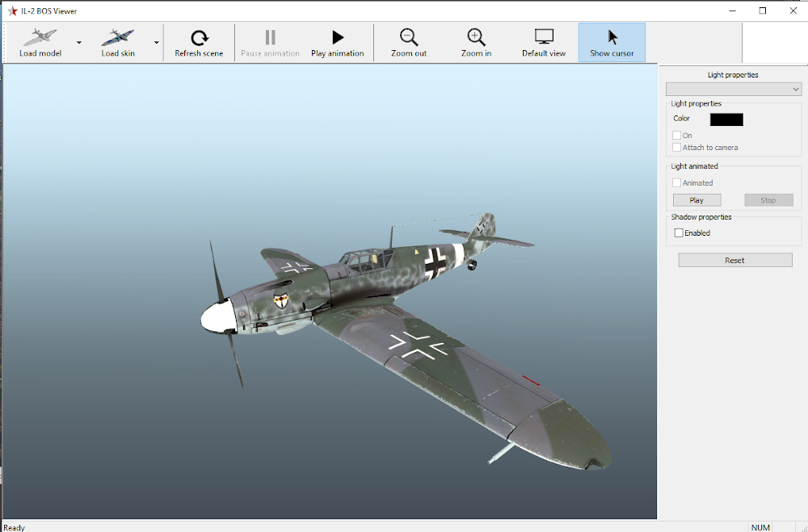Expand the Load skin dropdown arrow
Viewport: 808px width, 532px height.
pos(156,42)
